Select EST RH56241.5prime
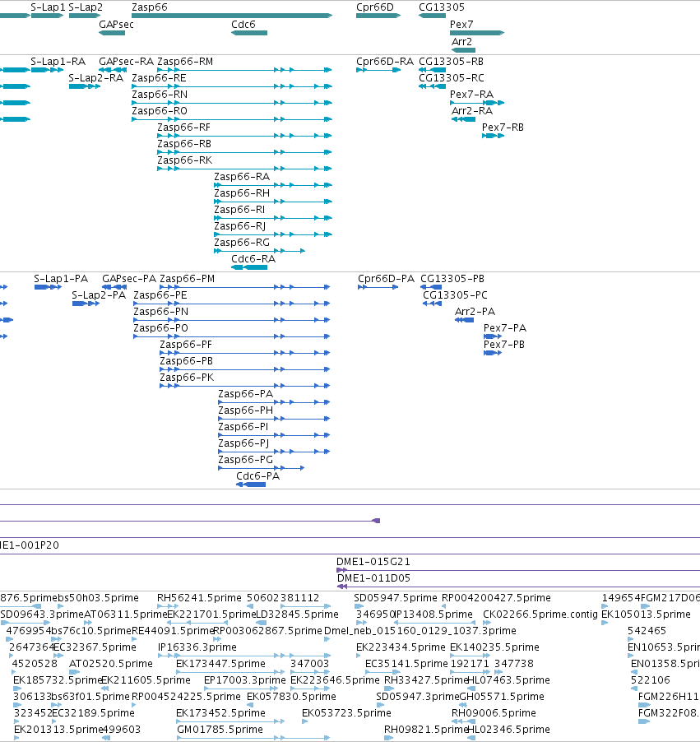 (199, 598)
